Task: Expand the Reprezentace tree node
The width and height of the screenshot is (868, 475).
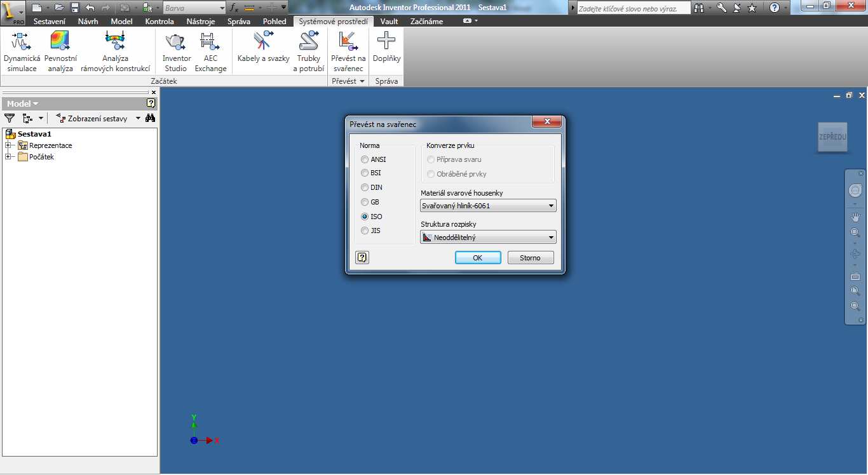Action: point(8,145)
